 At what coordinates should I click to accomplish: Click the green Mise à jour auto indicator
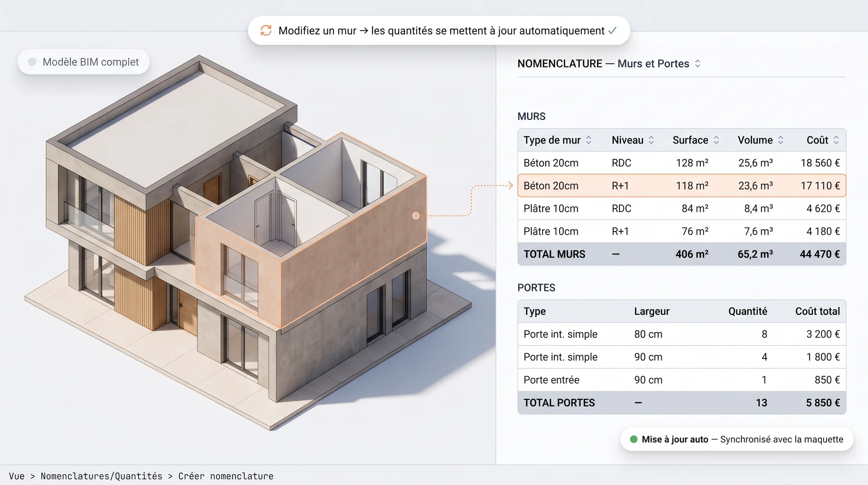633,439
